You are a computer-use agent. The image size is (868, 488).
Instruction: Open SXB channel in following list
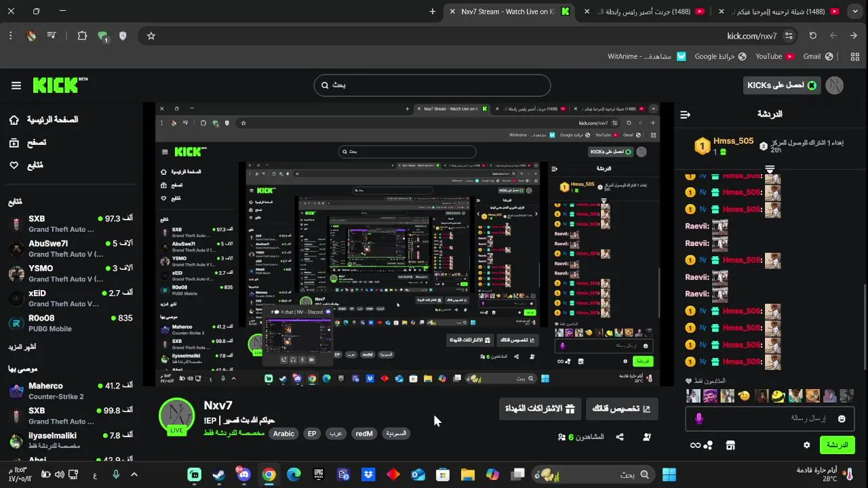(x=71, y=224)
